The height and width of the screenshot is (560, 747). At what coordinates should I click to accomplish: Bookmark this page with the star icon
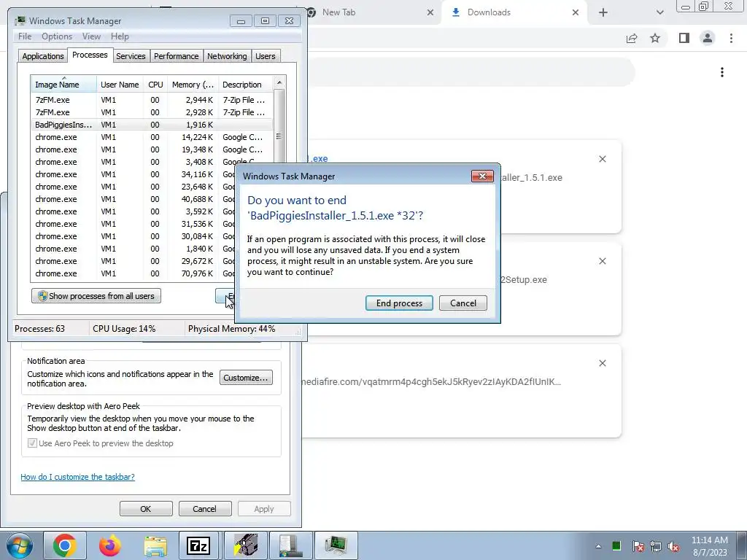(x=655, y=38)
